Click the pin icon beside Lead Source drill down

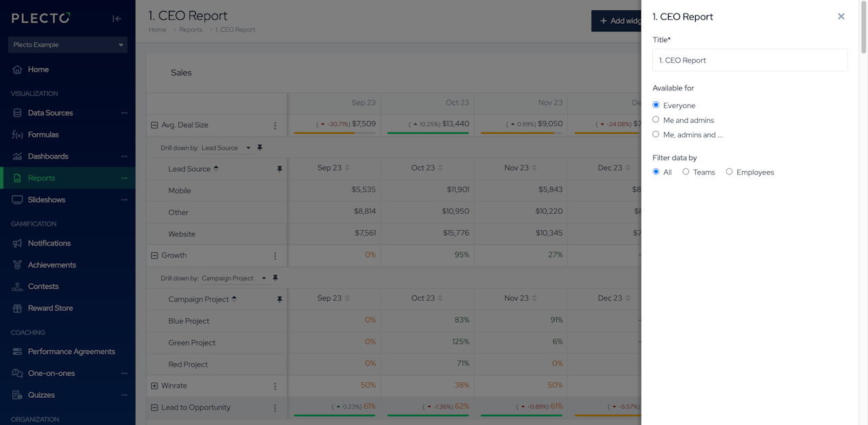[x=260, y=147]
